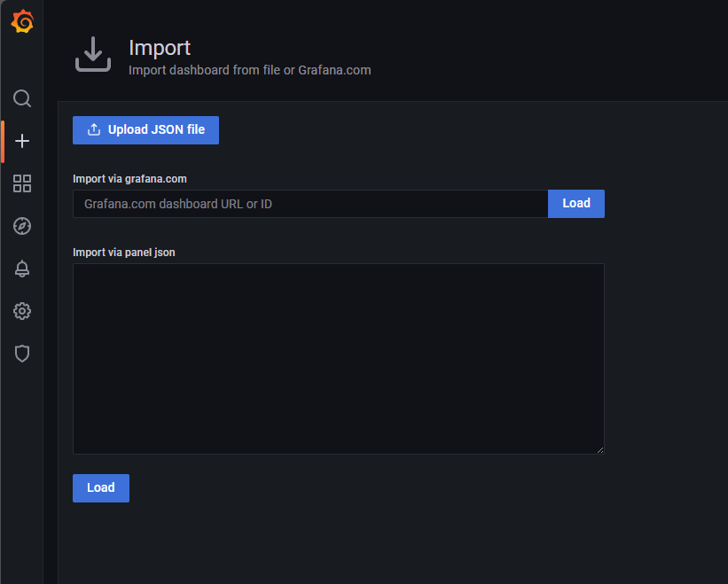
Task: Focus the Grafana.com dashboard URL or ID field
Action: (310, 204)
